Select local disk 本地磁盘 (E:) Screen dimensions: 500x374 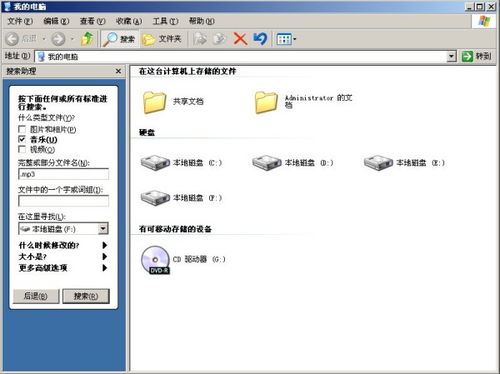pyautogui.click(x=404, y=163)
